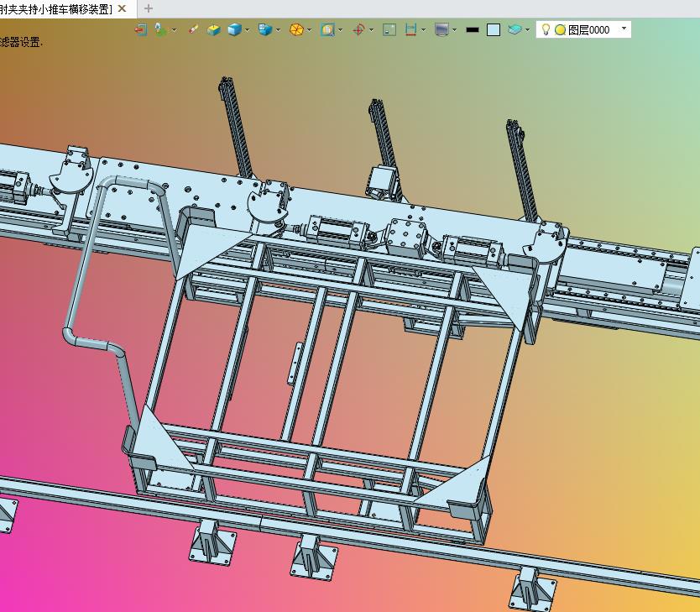The width and height of the screenshot is (700, 612).
Task: Open a new tab with plus button
Action: pos(149,8)
